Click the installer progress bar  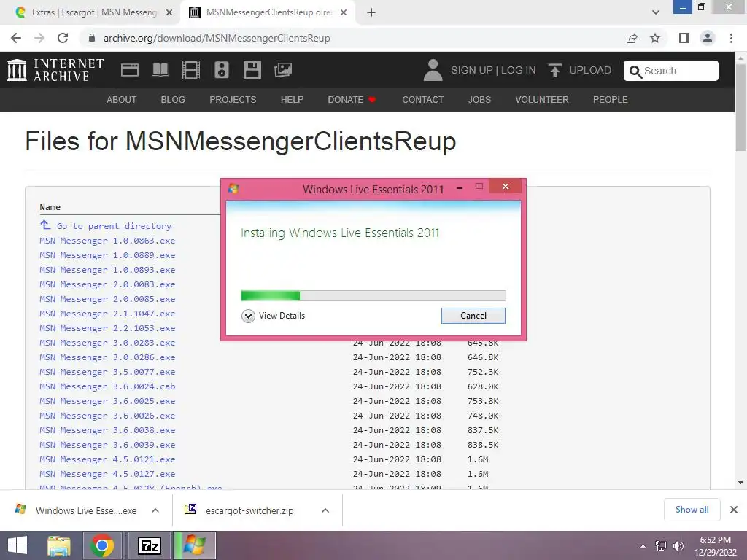(x=373, y=296)
